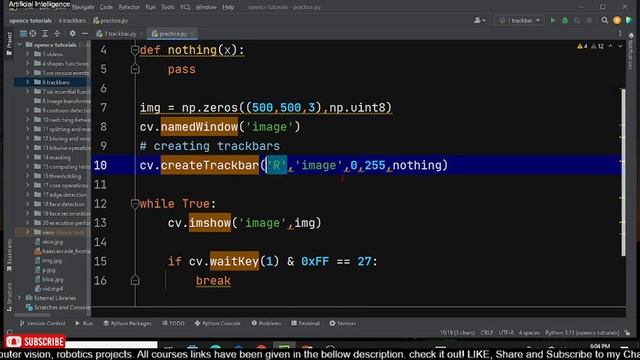Collapse the opencv tutorials root folder
This screenshot has width=640, height=360.
click(20, 44)
